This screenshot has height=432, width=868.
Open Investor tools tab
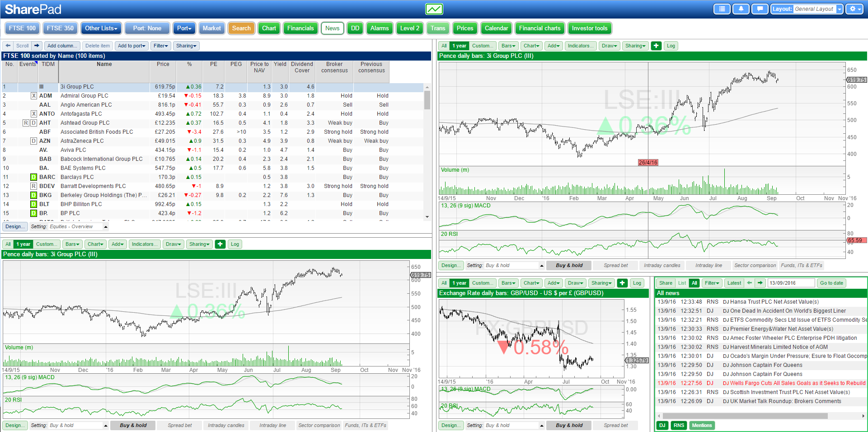tap(589, 28)
